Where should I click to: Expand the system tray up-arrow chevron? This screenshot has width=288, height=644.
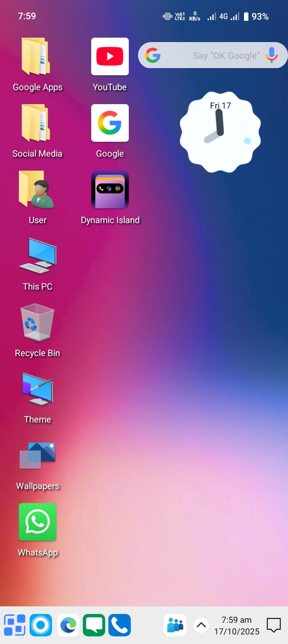201,625
